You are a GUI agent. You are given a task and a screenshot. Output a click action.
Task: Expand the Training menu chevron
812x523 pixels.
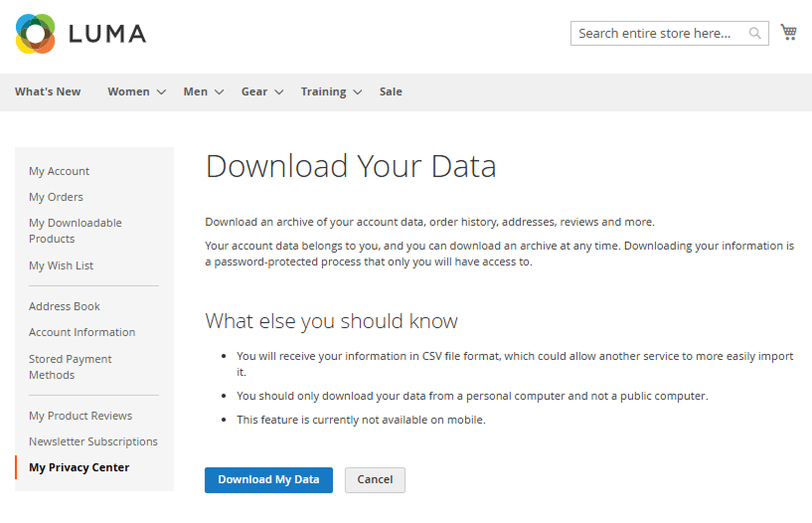[x=358, y=92]
